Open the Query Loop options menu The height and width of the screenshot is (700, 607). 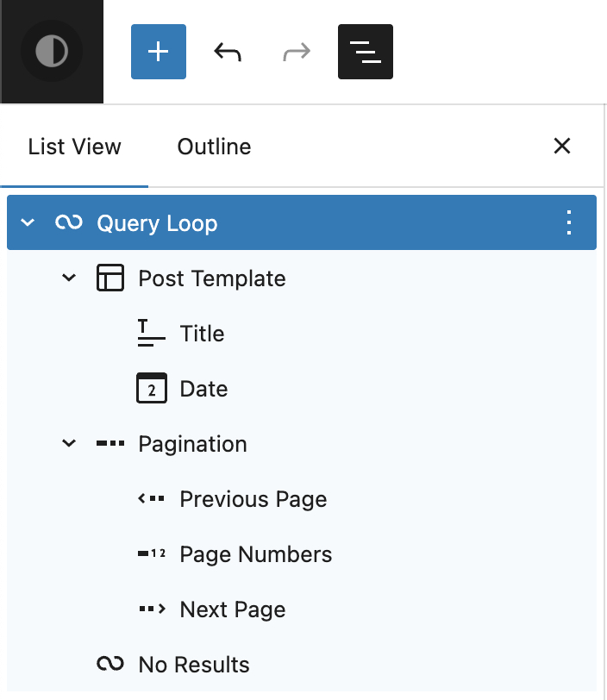pyautogui.click(x=569, y=222)
